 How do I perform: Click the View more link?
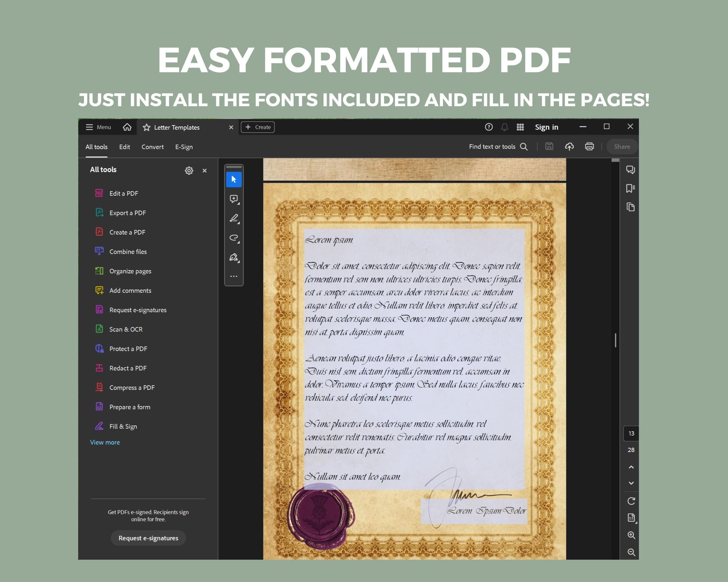tap(105, 442)
